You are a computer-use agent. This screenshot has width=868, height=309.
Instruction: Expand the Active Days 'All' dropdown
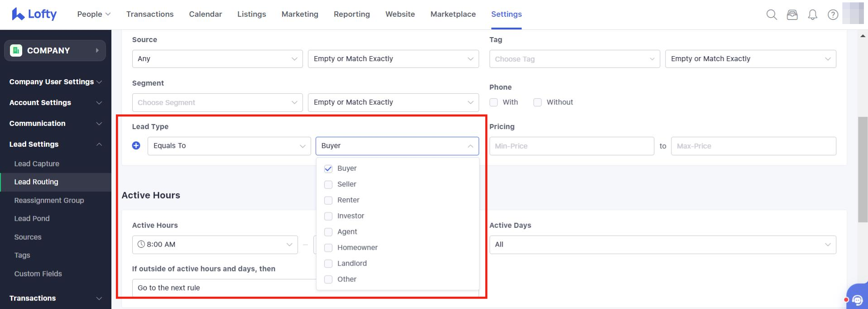click(x=662, y=245)
